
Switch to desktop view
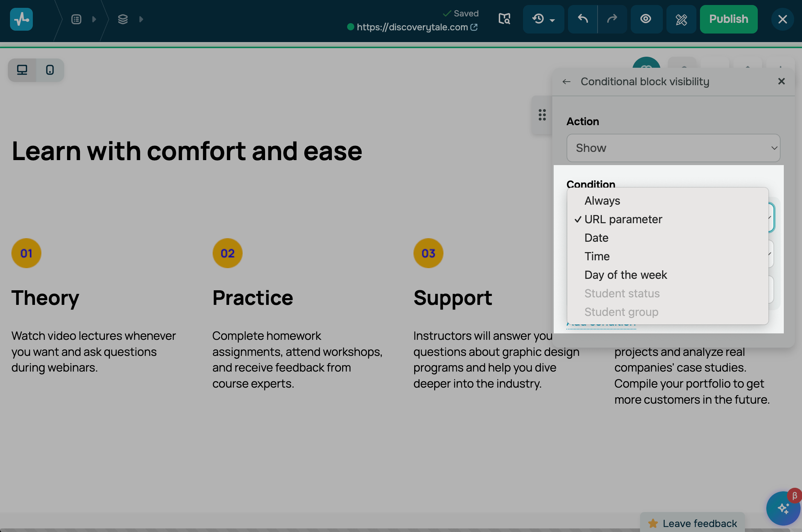pos(22,70)
